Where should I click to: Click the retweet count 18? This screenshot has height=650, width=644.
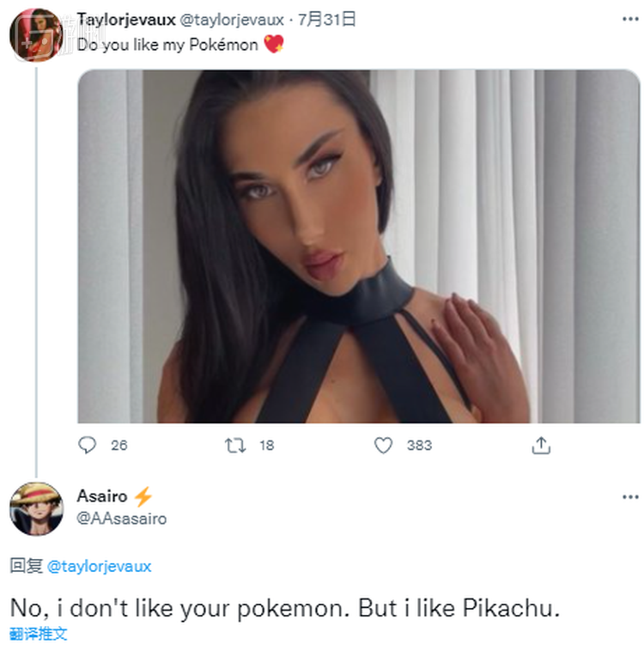pyautogui.click(x=266, y=445)
